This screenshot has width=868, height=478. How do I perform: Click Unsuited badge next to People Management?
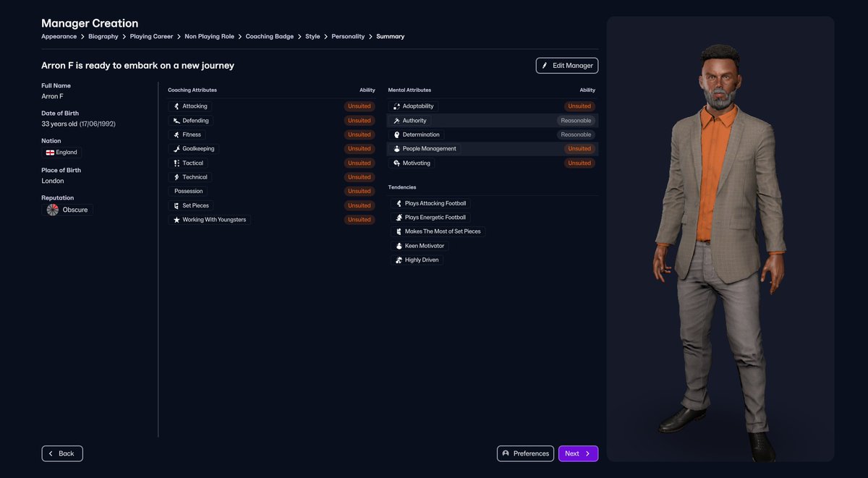point(579,149)
